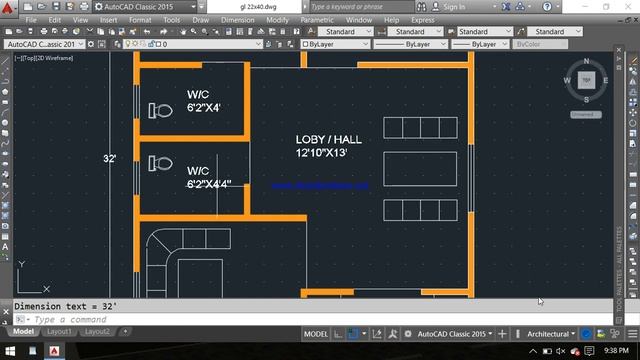640x360 pixels.
Task: Select the Hatch tool in Draw toolbar
Action: point(5,205)
